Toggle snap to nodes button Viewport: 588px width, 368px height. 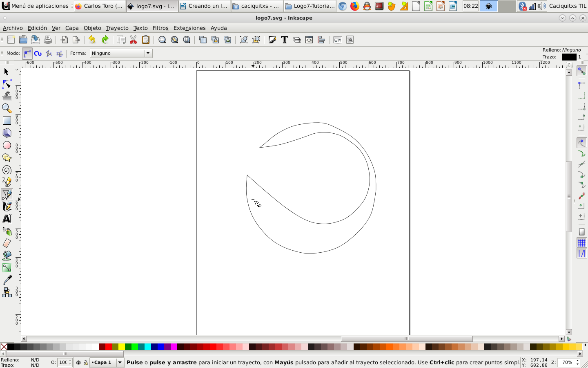coord(581,143)
